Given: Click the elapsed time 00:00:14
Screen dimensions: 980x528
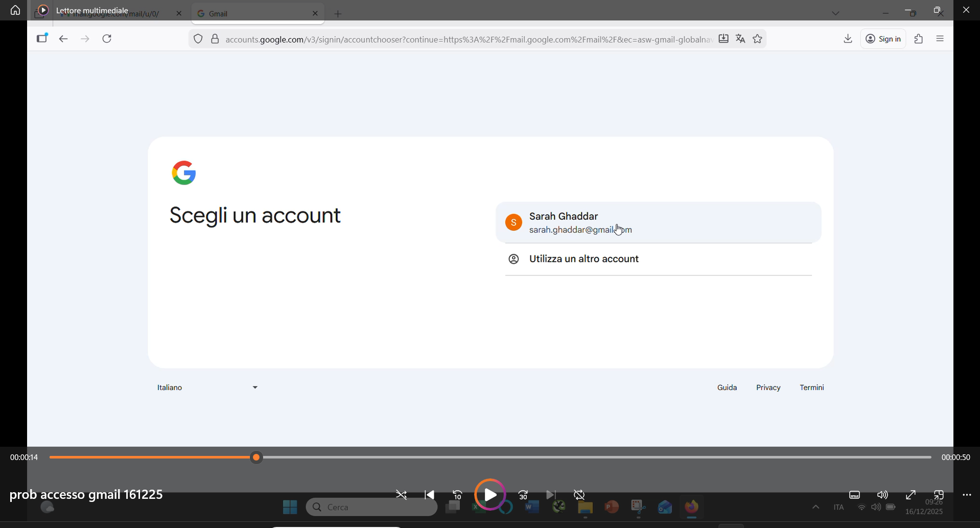Looking at the screenshot, I should pos(24,457).
